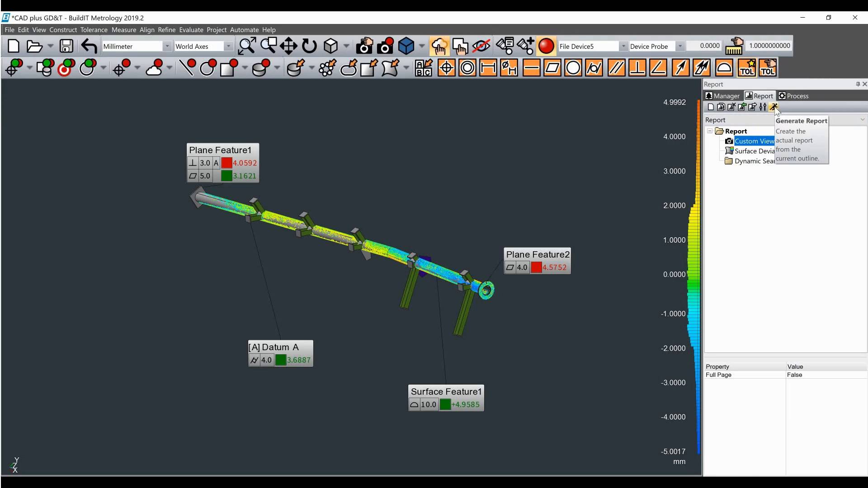The image size is (868, 488).
Task: Collapse the Report tree folder node
Action: pyautogui.click(x=710, y=131)
